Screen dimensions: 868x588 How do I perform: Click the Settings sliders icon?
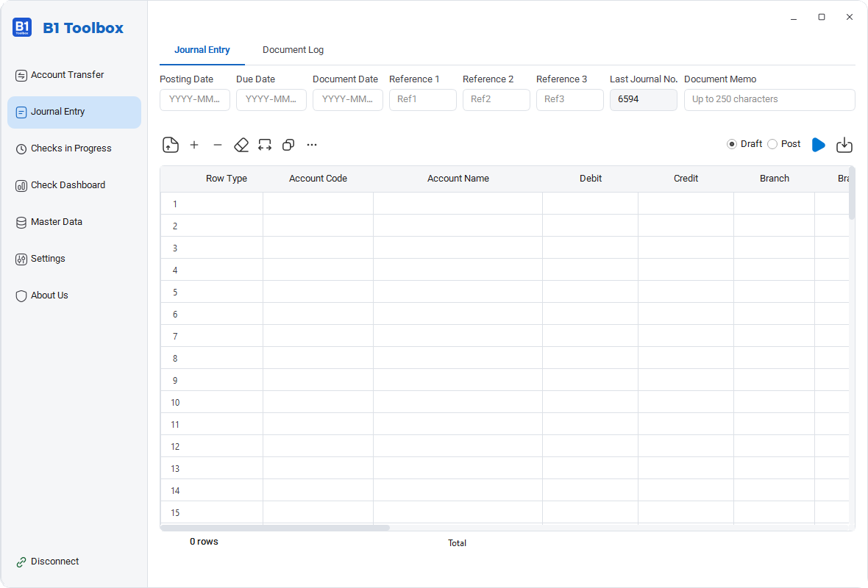point(21,259)
